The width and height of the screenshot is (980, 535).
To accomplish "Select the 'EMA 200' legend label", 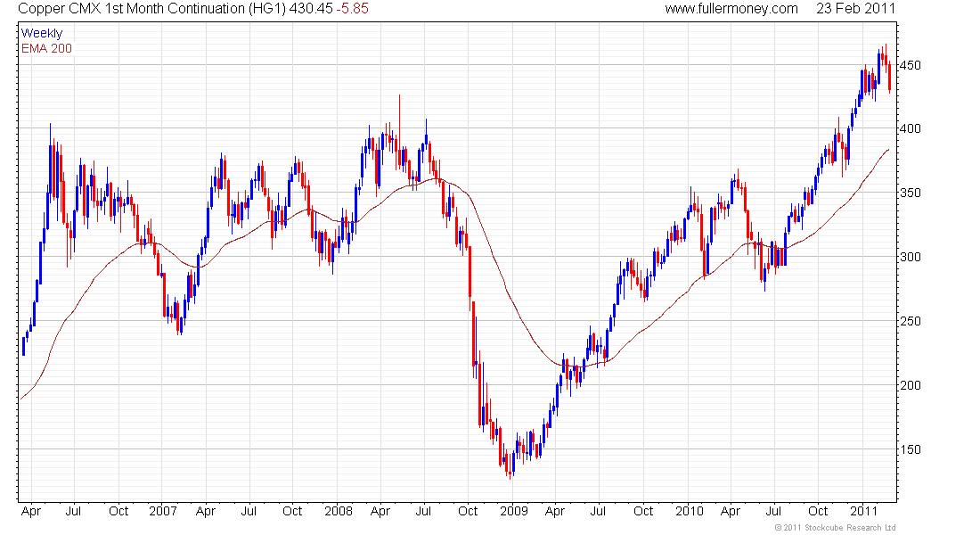I will coord(46,48).
